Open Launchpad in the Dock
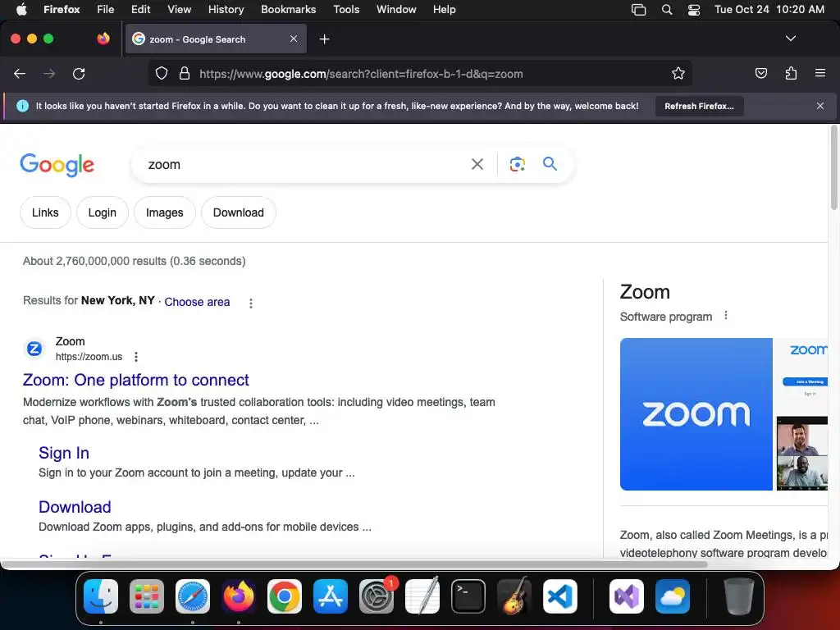This screenshot has height=630, width=840. point(147,596)
